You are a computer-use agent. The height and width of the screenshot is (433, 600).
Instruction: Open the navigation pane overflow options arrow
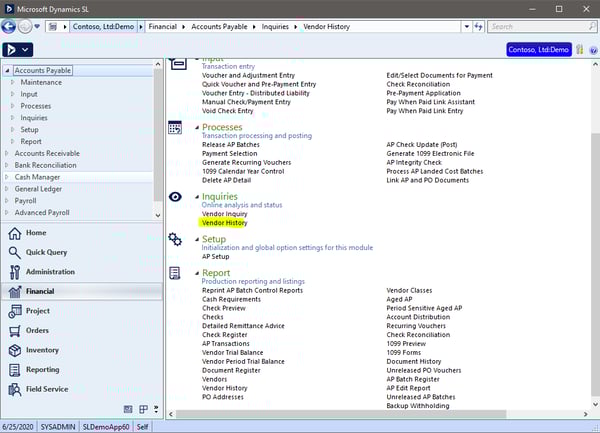click(156, 409)
